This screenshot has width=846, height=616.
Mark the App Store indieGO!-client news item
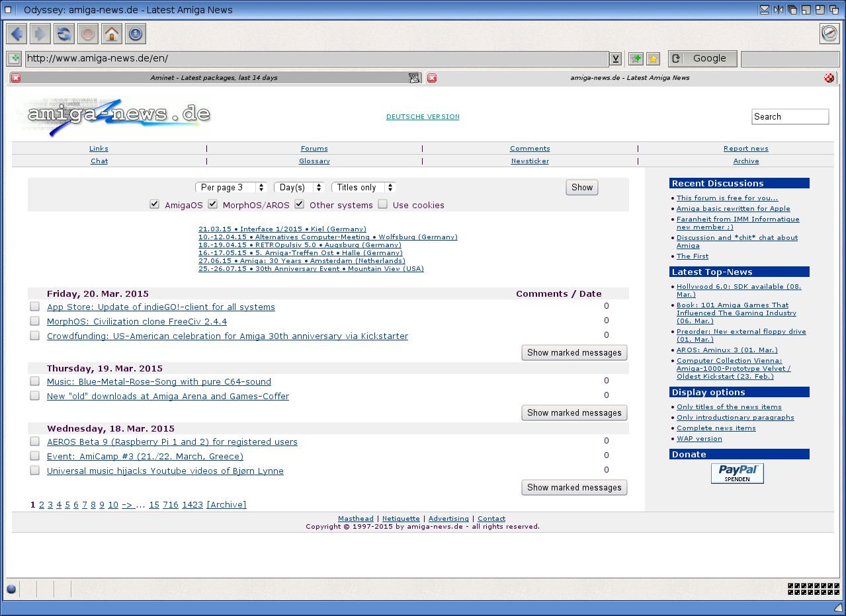(34, 307)
